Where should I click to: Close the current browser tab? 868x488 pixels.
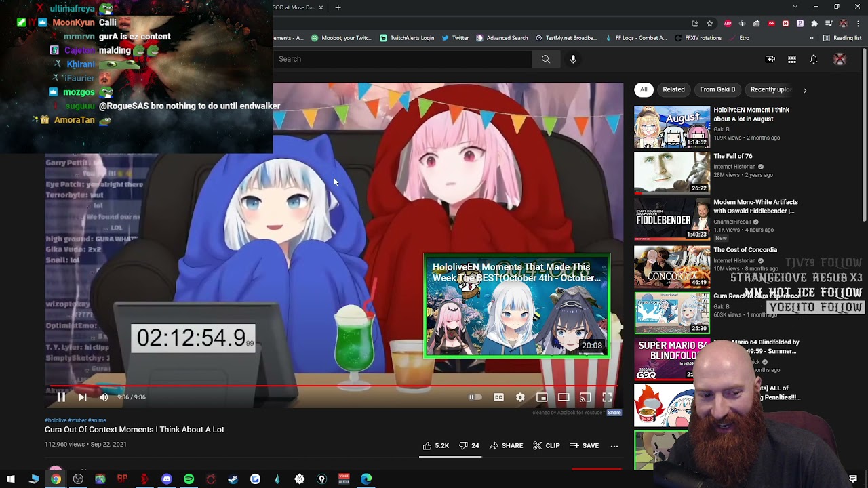[x=321, y=7]
